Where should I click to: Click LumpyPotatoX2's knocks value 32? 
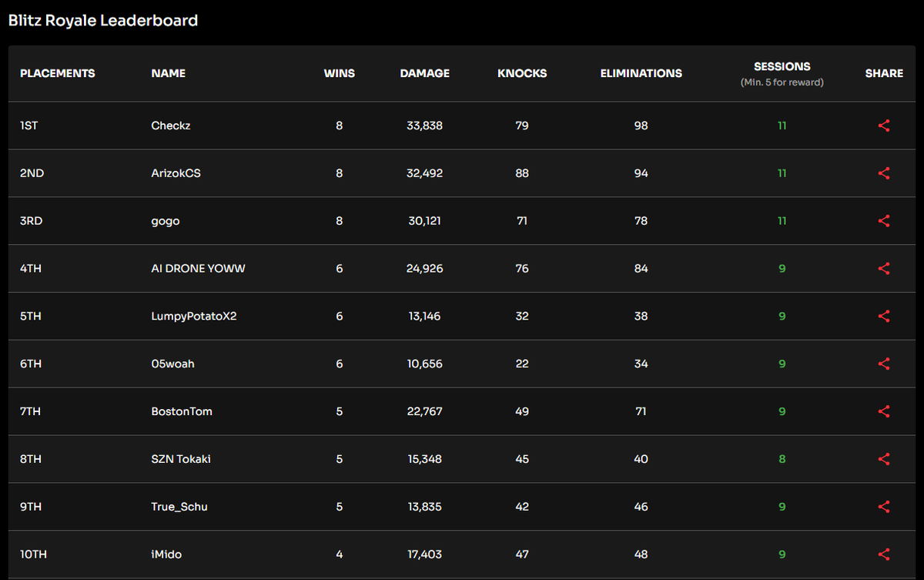point(522,316)
